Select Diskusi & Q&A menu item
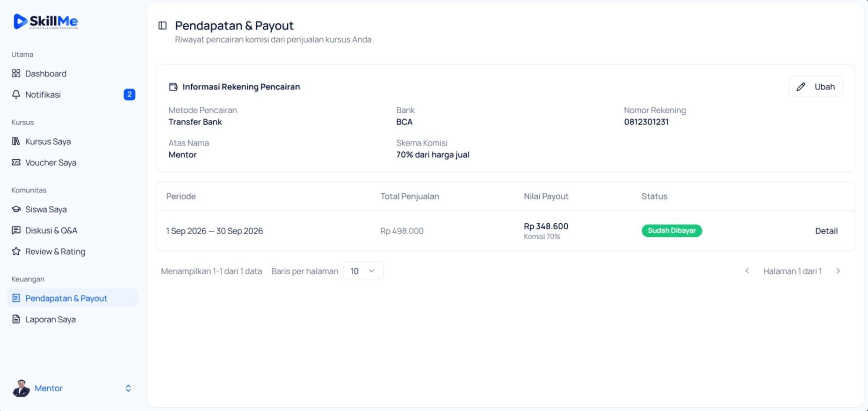 coord(72,230)
